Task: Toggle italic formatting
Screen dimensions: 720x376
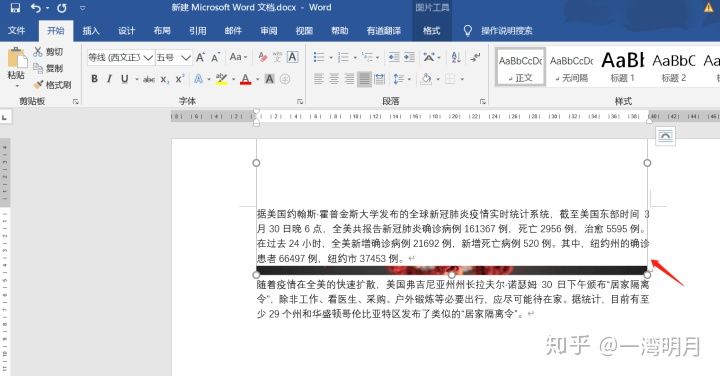Action: [x=109, y=79]
